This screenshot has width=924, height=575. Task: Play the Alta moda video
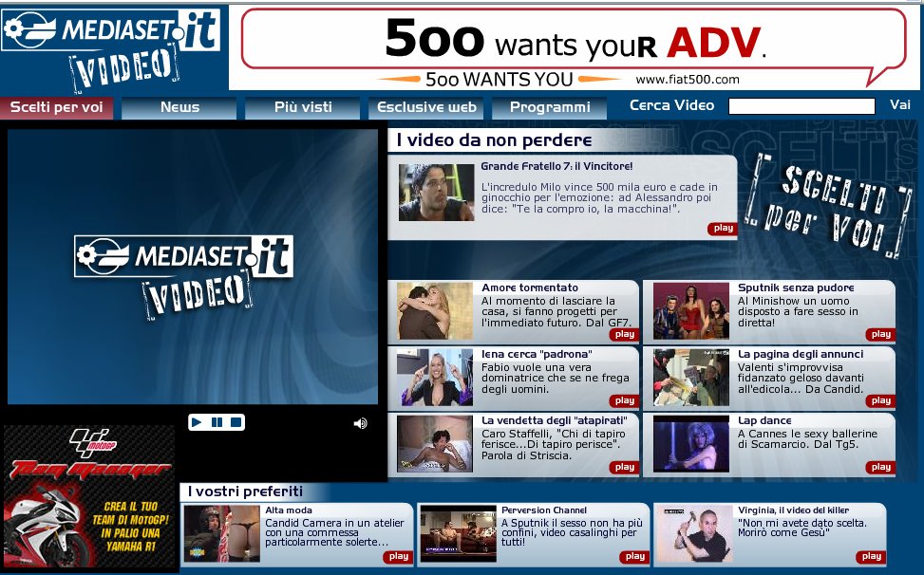point(398,557)
